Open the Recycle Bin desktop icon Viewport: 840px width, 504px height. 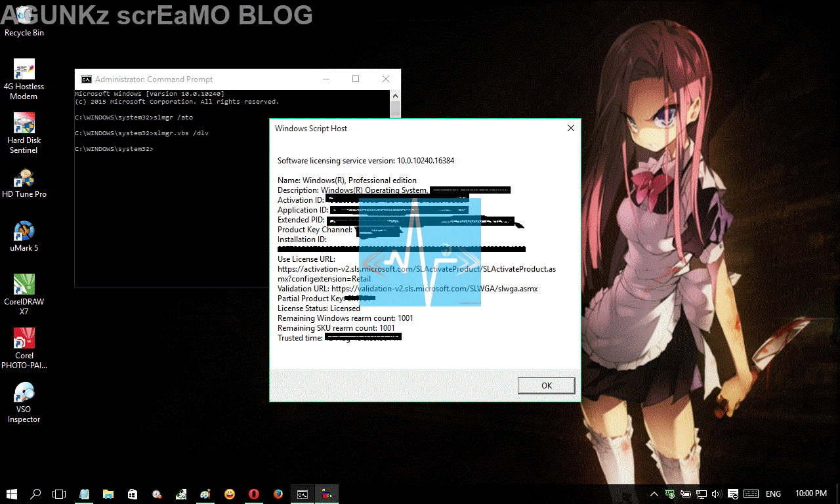click(24, 21)
